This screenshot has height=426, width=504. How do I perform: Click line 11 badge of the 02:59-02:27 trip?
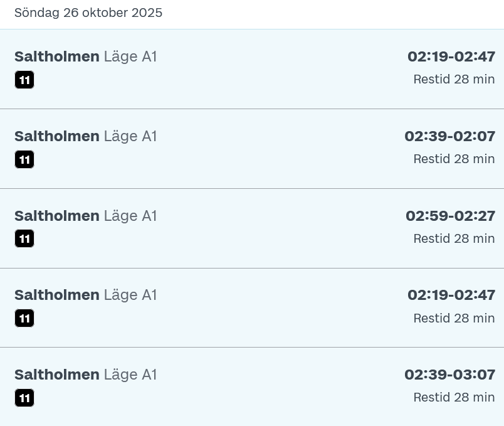(24, 238)
